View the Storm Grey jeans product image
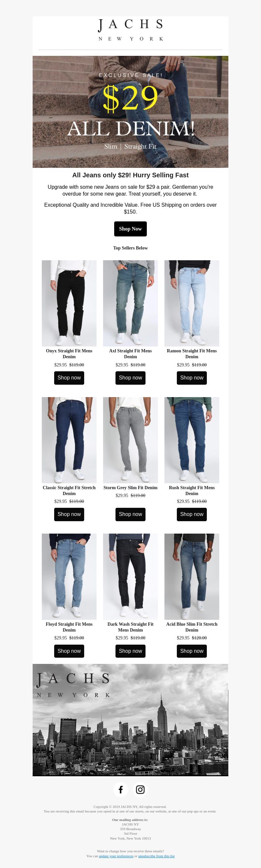The width and height of the screenshot is (261, 868). (x=130, y=440)
